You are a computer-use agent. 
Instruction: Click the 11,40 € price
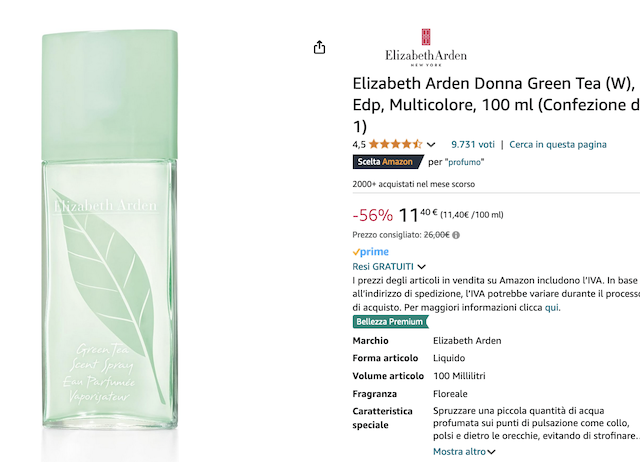pyautogui.click(x=417, y=214)
